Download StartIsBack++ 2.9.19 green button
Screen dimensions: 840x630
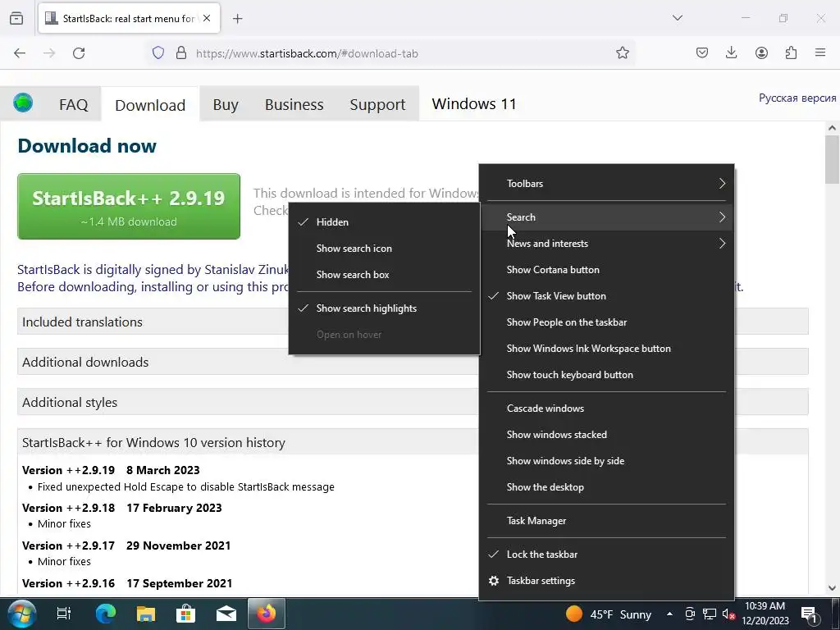point(129,206)
